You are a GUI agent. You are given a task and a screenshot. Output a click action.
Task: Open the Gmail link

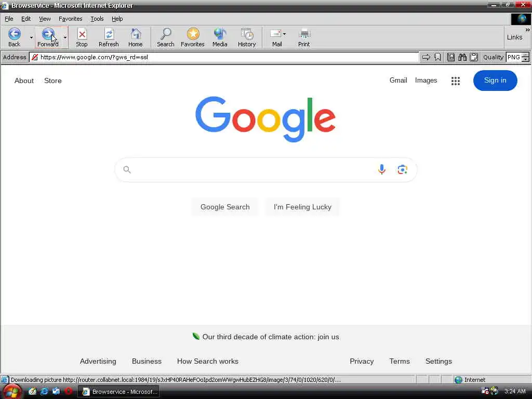point(398,81)
